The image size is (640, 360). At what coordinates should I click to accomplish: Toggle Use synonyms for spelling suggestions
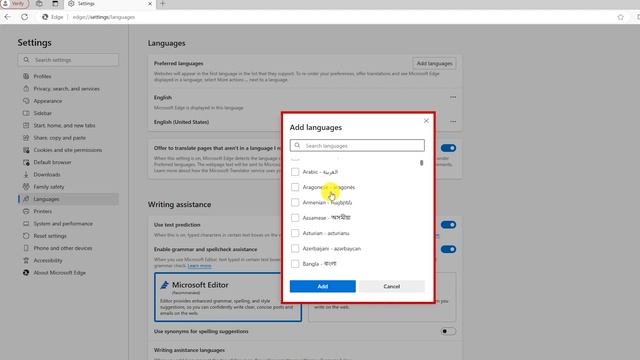pos(448,331)
